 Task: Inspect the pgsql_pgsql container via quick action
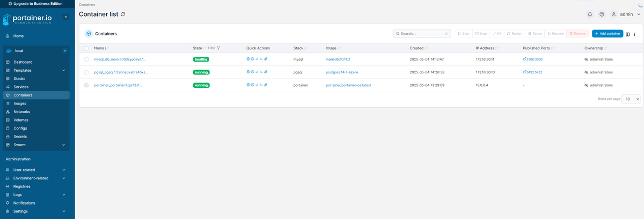(x=253, y=72)
